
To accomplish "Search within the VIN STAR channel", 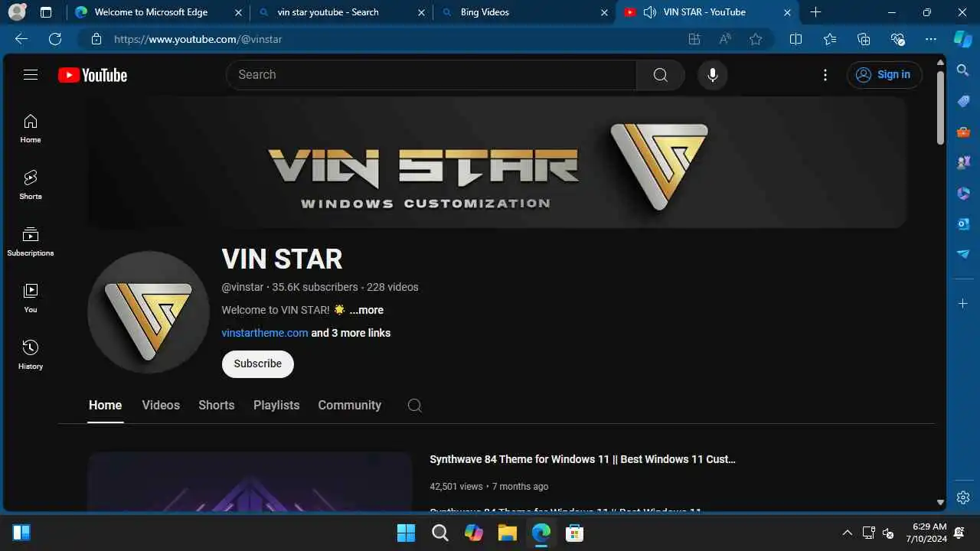I will pos(414,406).
